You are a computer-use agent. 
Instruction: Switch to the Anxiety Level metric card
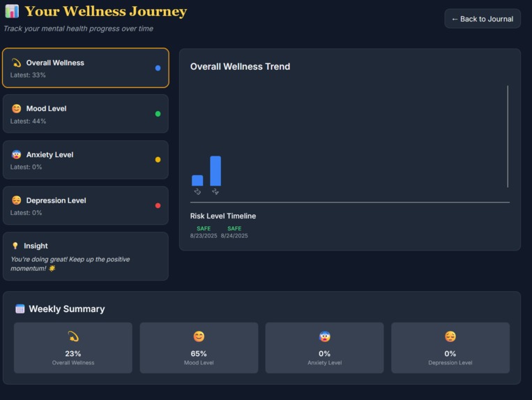(x=86, y=160)
